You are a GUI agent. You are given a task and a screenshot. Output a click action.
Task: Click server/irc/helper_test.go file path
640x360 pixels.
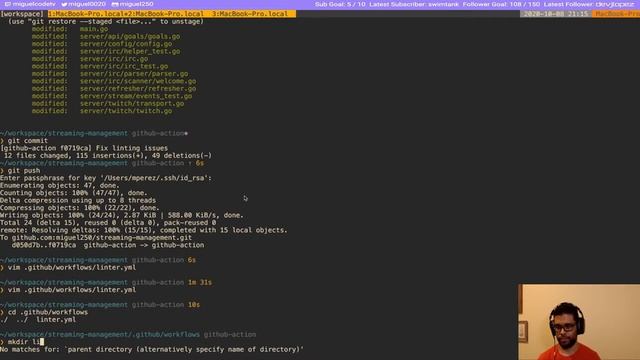click(130, 51)
